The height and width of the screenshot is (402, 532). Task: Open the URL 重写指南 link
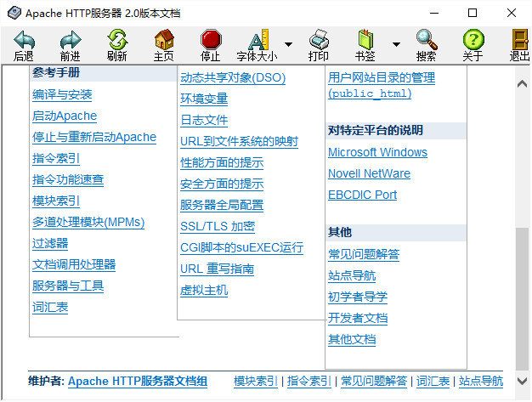218,269
